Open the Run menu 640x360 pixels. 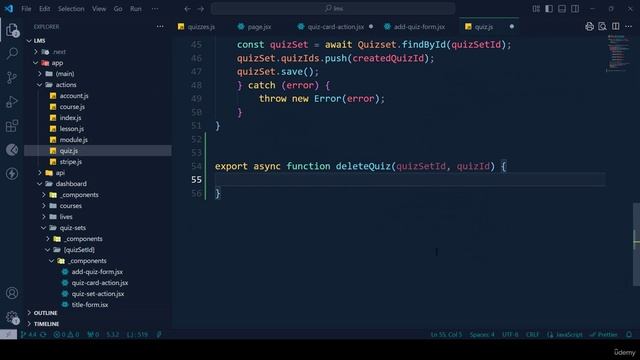pos(136,9)
